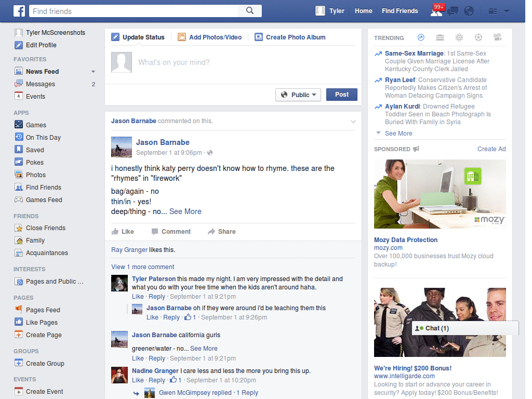Image resolution: width=532 pixels, height=399 pixels.
Task: Select Top Trends icon in Trending
Action: (421, 37)
